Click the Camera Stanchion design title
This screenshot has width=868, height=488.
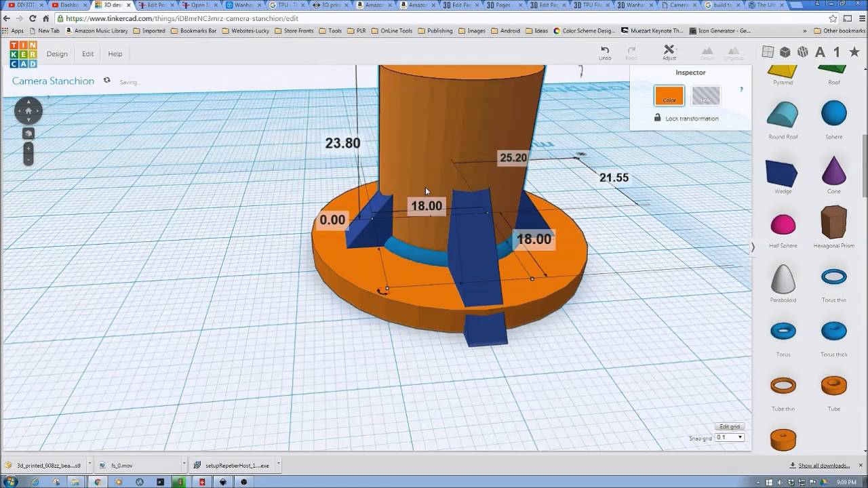[x=53, y=81]
